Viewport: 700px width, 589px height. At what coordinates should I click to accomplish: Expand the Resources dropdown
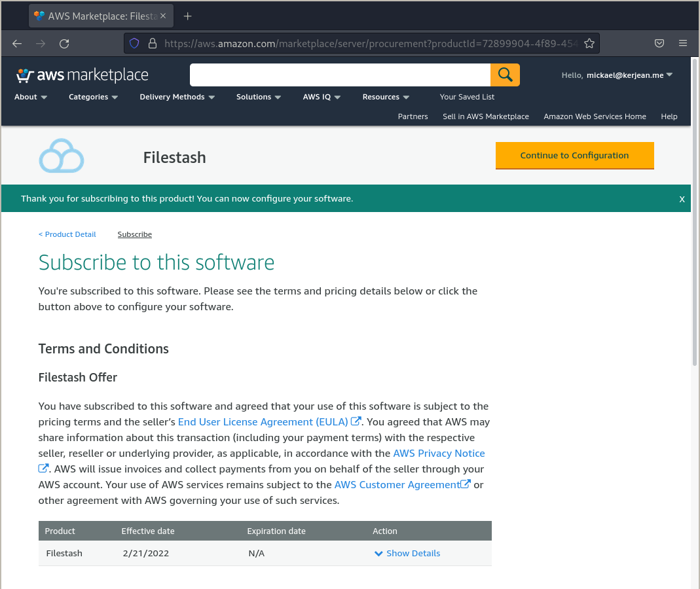click(x=386, y=97)
